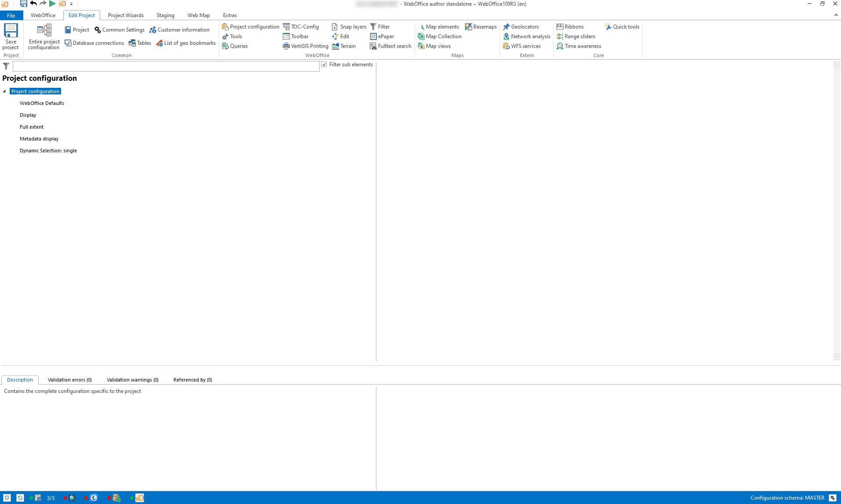This screenshot has height=504, width=841.
Task: Click Save project in the ribbon
Action: [11, 37]
